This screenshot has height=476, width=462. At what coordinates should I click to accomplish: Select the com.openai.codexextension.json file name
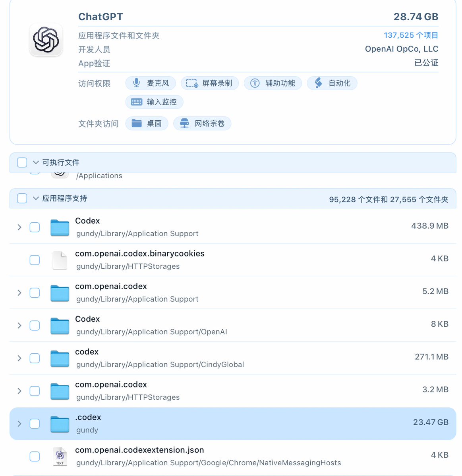click(139, 450)
